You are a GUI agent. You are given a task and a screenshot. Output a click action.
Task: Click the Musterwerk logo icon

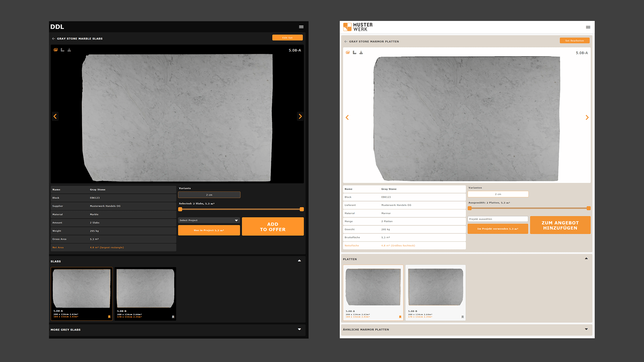point(347,27)
